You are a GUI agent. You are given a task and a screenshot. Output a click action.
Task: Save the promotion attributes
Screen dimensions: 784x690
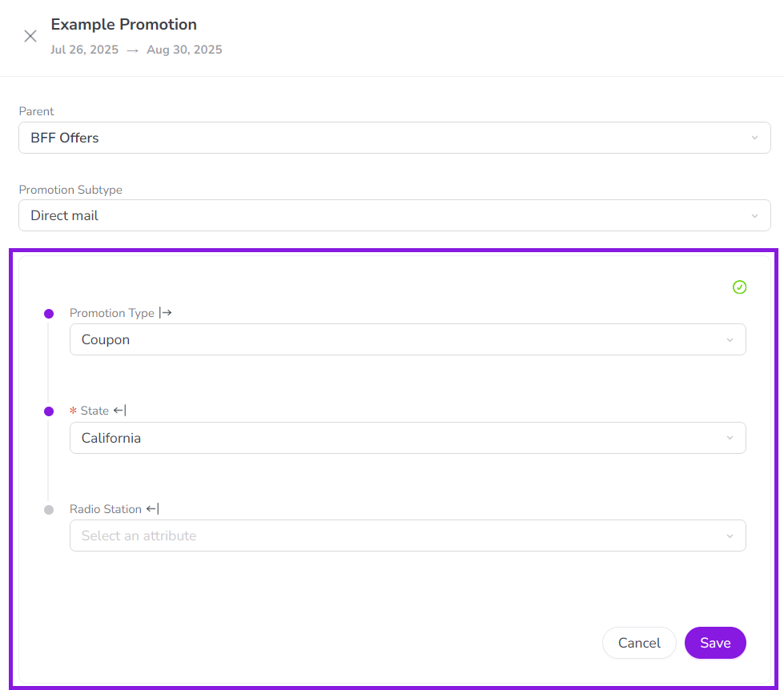point(714,643)
